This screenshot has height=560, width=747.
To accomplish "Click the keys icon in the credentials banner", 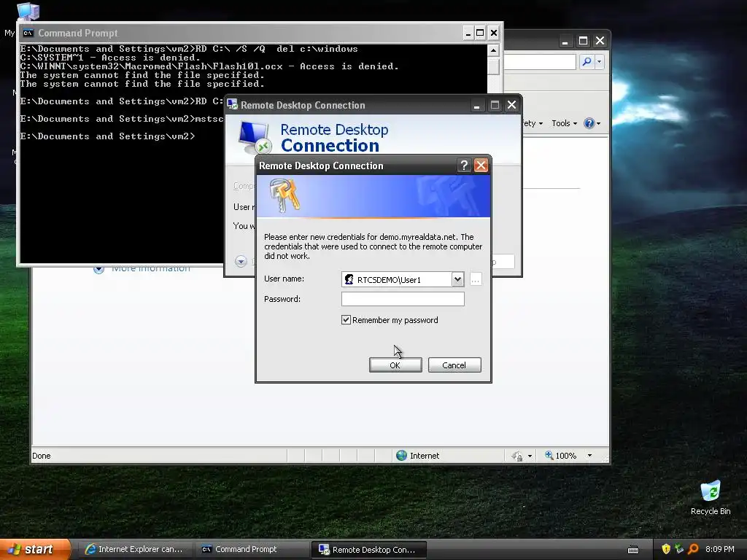I will click(x=285, y=195).
